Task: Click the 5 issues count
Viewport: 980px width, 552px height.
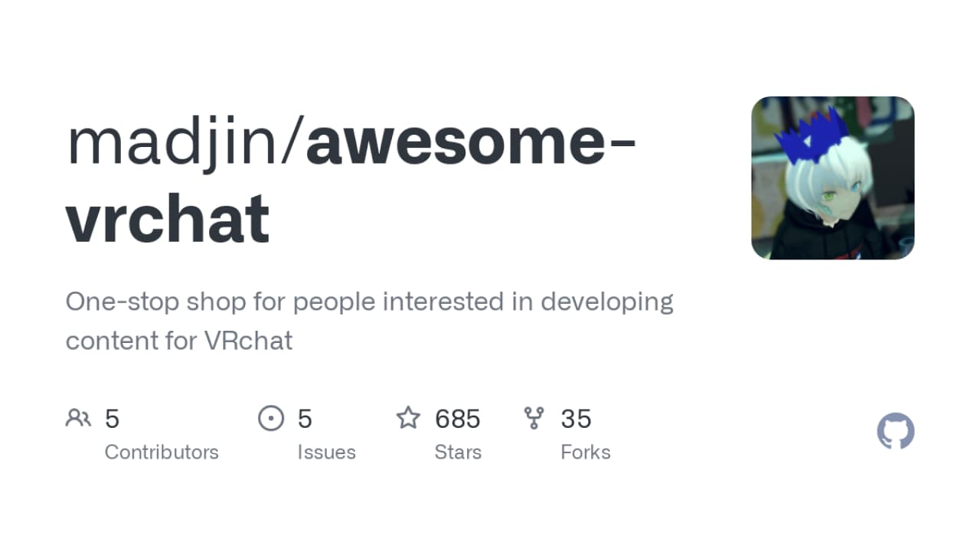Action: [x=305, y=419]
